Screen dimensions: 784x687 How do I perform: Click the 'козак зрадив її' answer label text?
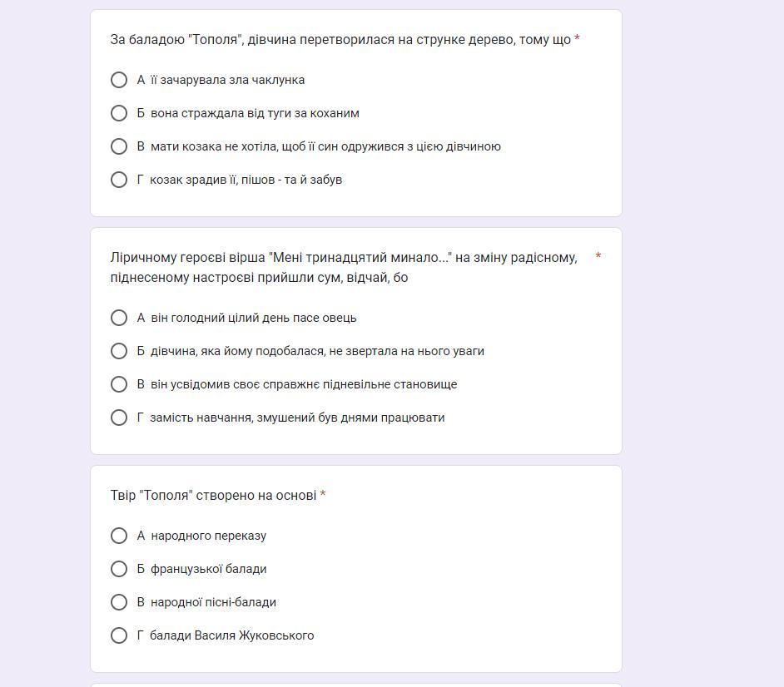(246, 180)
